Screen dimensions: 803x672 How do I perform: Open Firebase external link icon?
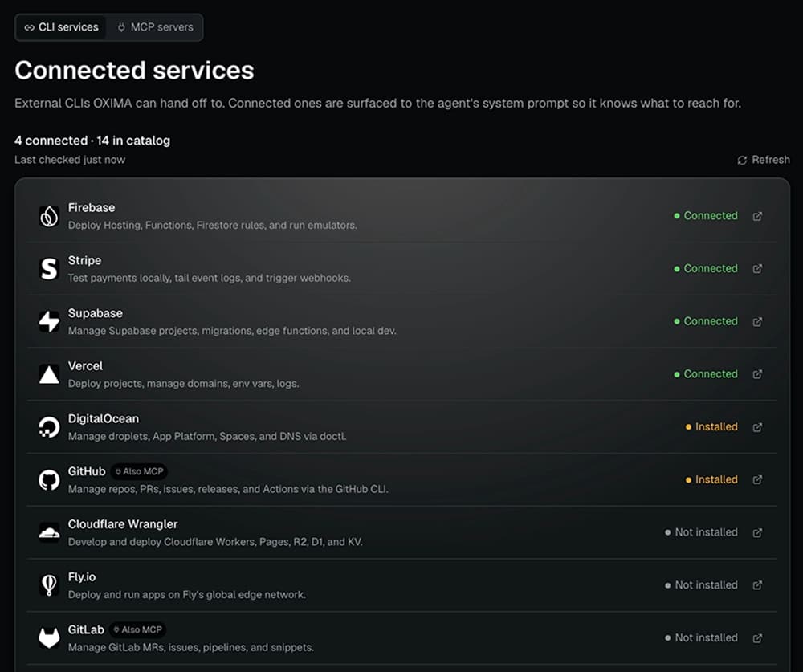pos(757,216)
